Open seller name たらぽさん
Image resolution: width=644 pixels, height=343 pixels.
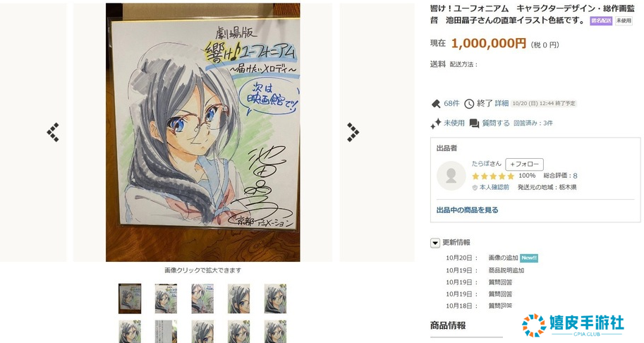[x=486, y=164]
